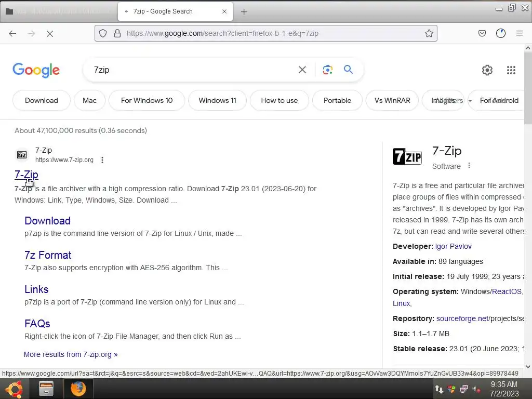Open the FAQs sitelink

pyautogui.click(x=37, y=324)
